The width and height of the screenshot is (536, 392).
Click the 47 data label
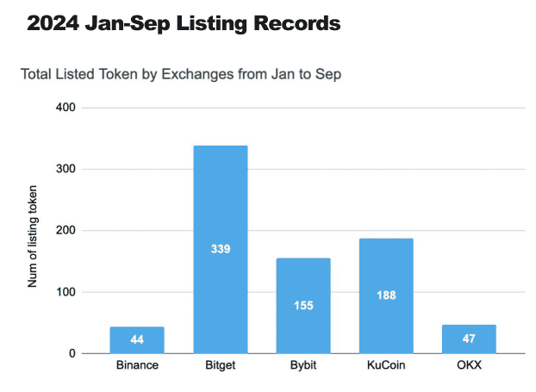click(469, 339)
